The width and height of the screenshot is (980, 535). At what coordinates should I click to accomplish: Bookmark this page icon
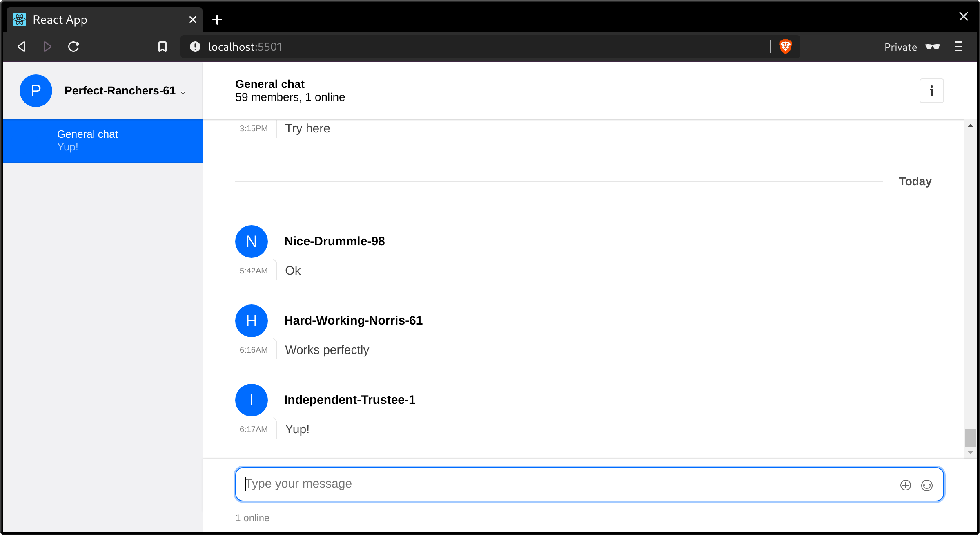click(163, 47)
